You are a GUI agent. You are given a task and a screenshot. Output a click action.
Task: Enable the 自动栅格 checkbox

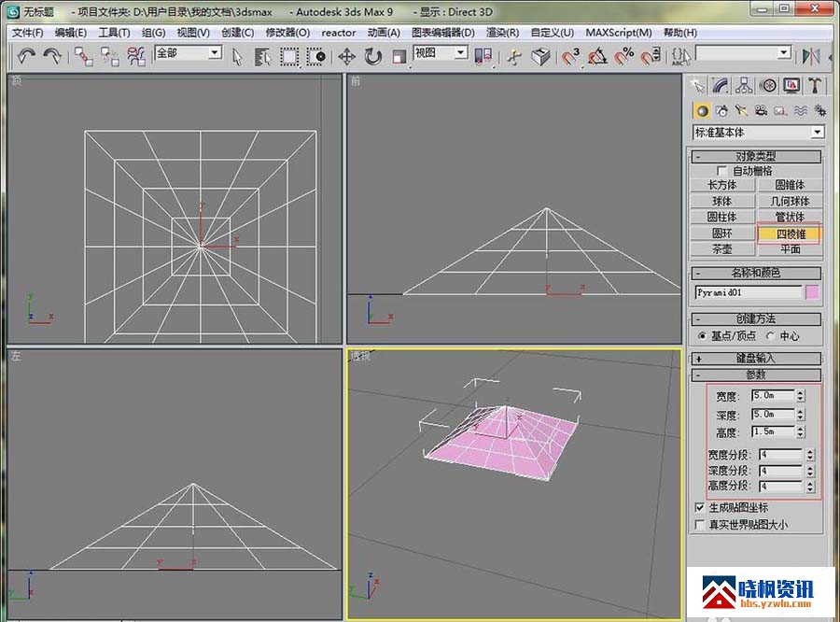[x=721, y=171]
